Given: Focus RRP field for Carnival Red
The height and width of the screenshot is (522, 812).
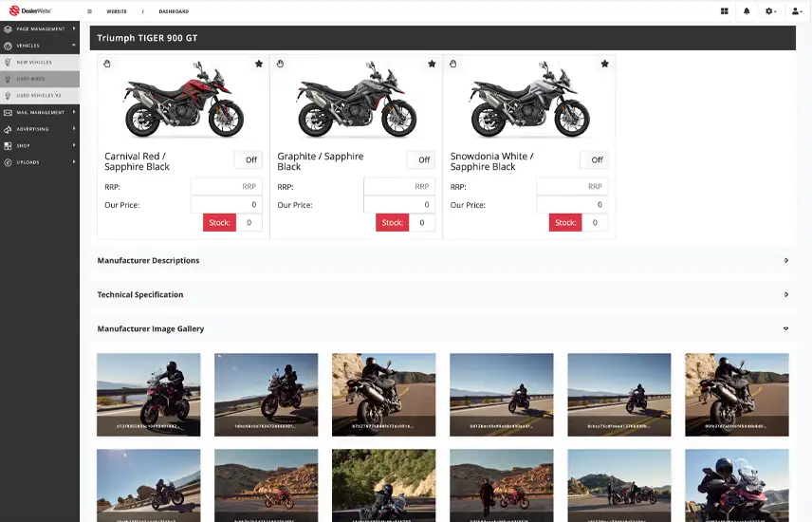Looking at the screenshot, I should point(227,187).
